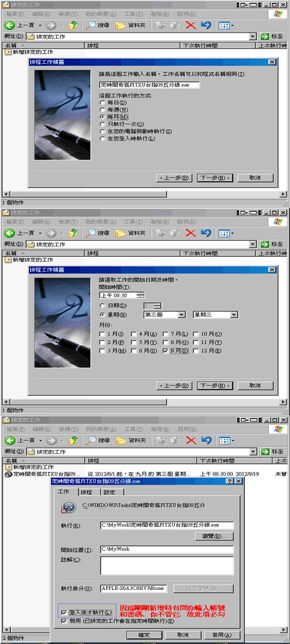Click red X delete icon in window showing 2 個物件
The width and height of the screenshot is (290, 644).
click(191, 441)
